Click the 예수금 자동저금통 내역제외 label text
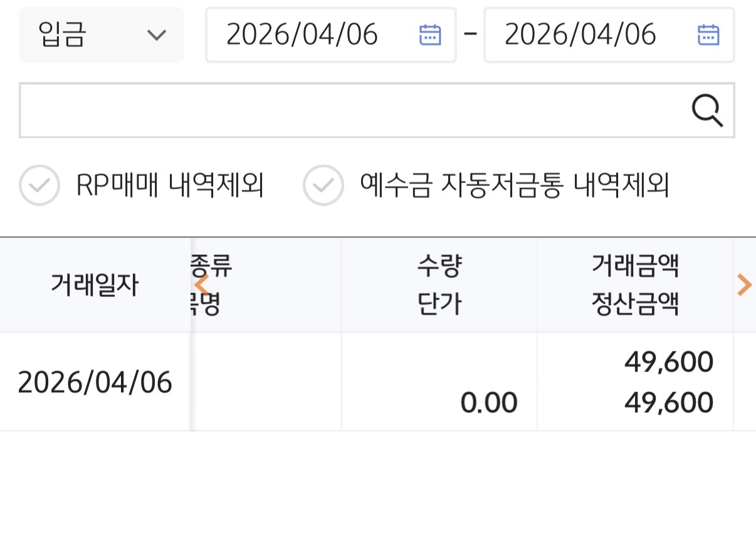Image resolution: width=756 pixels, height=533 pixels. (515, 185)
